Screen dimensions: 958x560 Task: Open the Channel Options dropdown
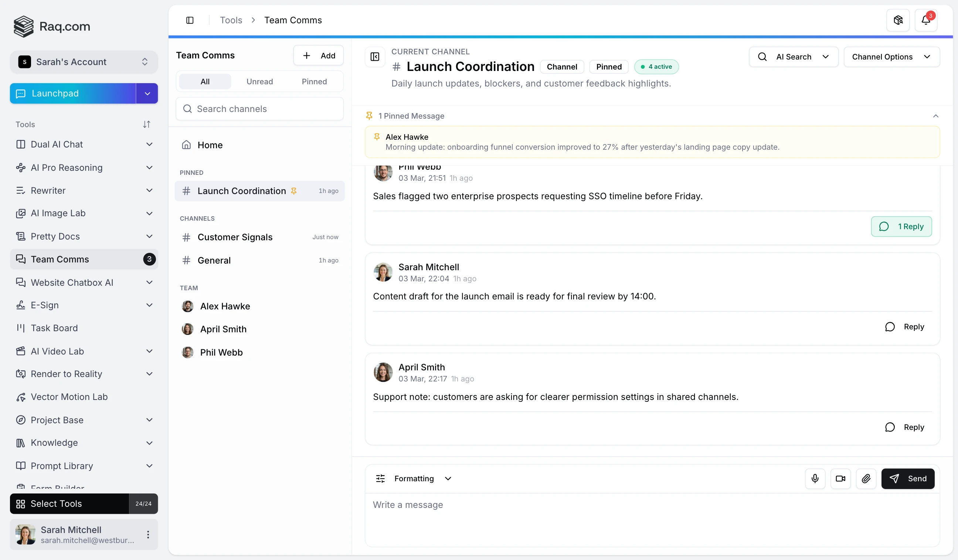(891, 57)
